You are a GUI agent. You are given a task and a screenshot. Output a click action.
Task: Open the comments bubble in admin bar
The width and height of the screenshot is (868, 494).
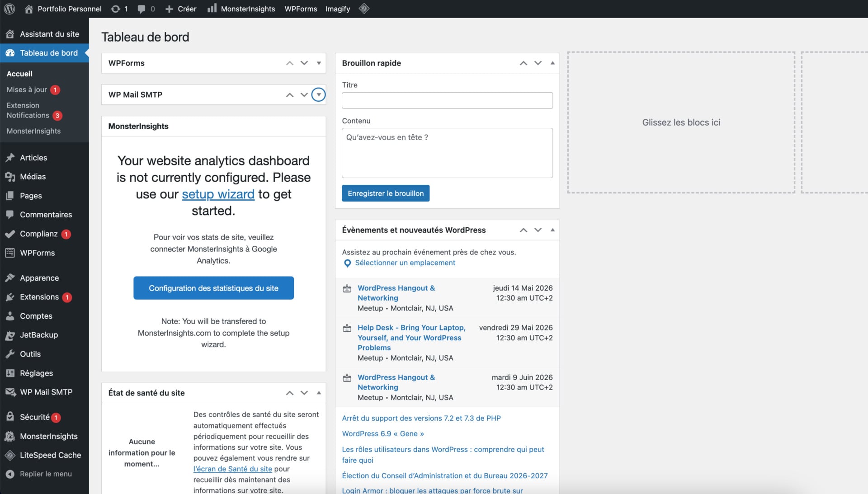coord(142,9)
